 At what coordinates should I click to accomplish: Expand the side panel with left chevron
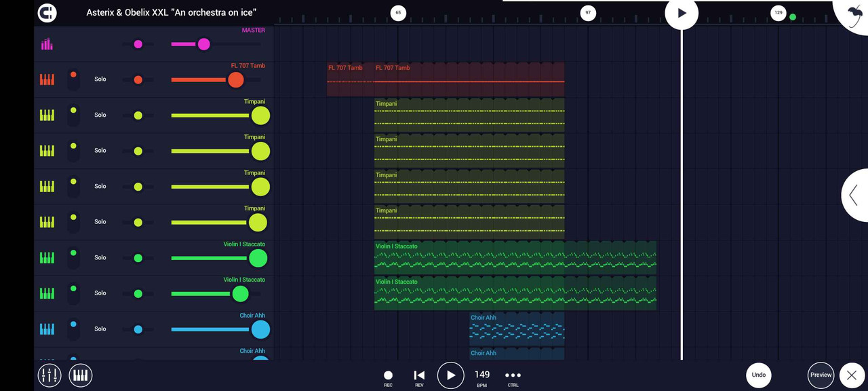(854, 195)
